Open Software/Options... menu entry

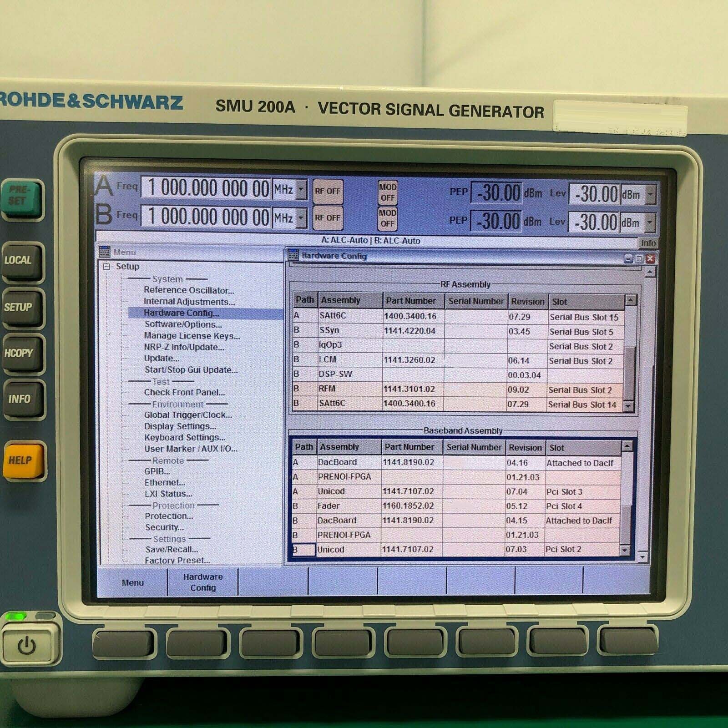[183, 324]
